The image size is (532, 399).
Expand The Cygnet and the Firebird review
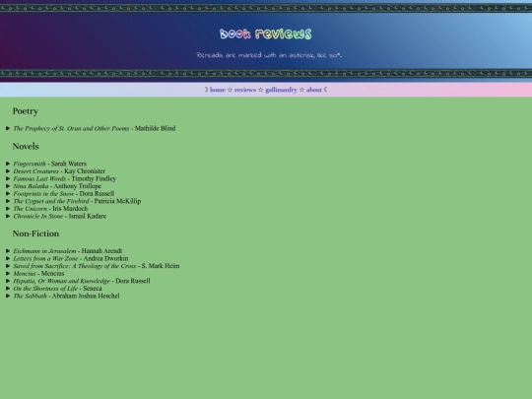[73, 201]
